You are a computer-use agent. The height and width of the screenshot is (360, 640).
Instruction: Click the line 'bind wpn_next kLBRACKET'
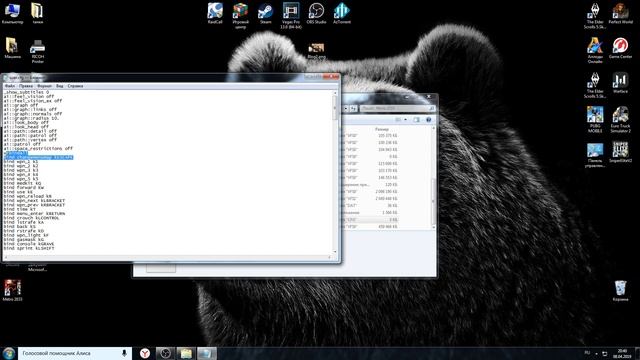(34, 200)
